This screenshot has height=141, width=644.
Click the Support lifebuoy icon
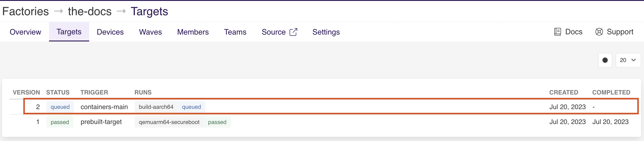pos(599,32)
